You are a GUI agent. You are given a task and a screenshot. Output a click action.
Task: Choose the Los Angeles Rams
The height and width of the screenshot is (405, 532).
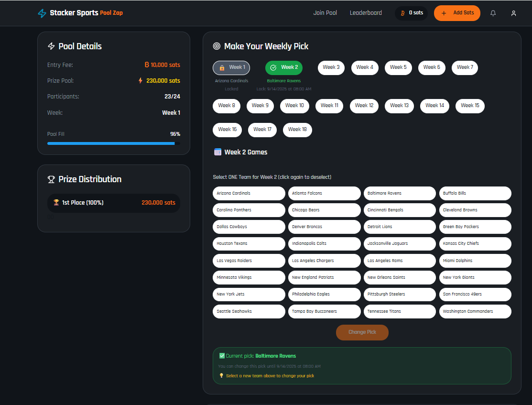pos(400,261)
